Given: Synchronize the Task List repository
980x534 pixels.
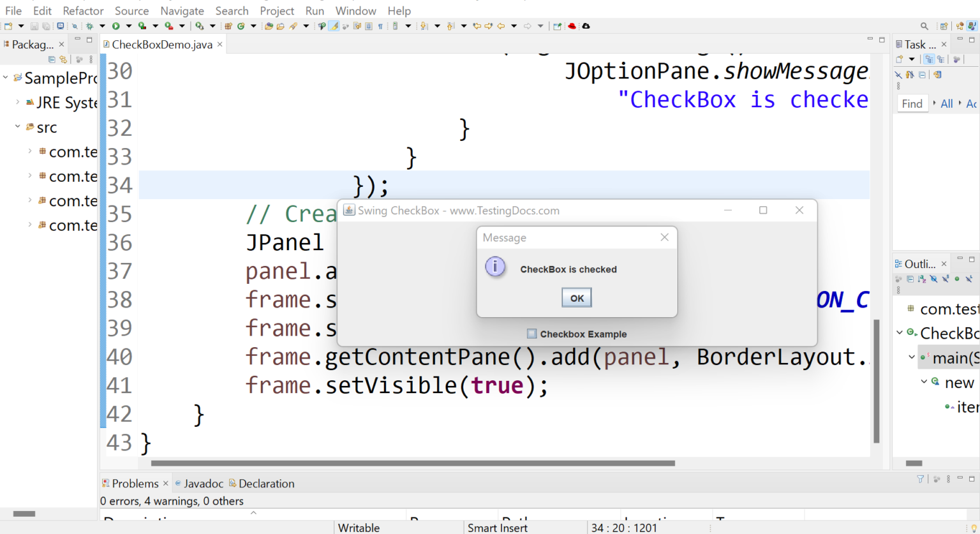Looking at the screenshot, I should [938, 74].
